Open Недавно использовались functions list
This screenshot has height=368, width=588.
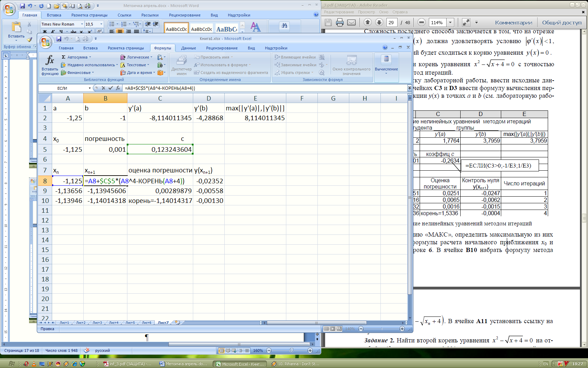(89, 65)
